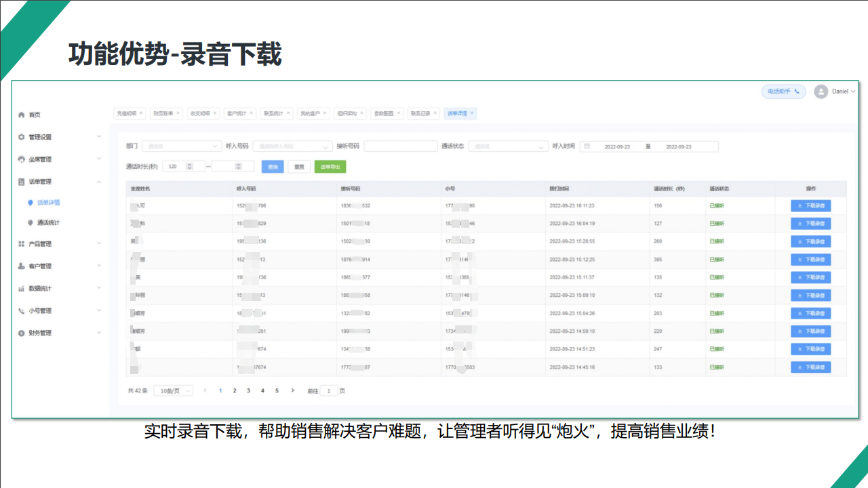This screenshot has width=868, height=488.
Task: Open the 部门 dropdown selector
Action: click(182, 146)
